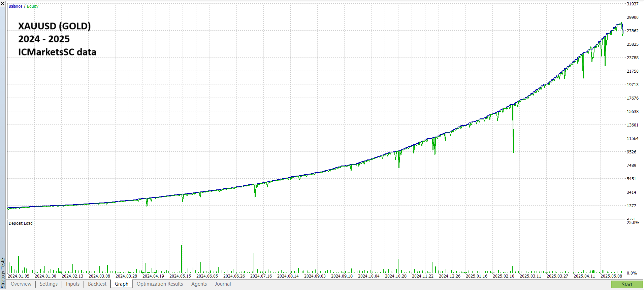Close the Strategy Tester panel
644x290 pixels.
click(x=3, y=3)
